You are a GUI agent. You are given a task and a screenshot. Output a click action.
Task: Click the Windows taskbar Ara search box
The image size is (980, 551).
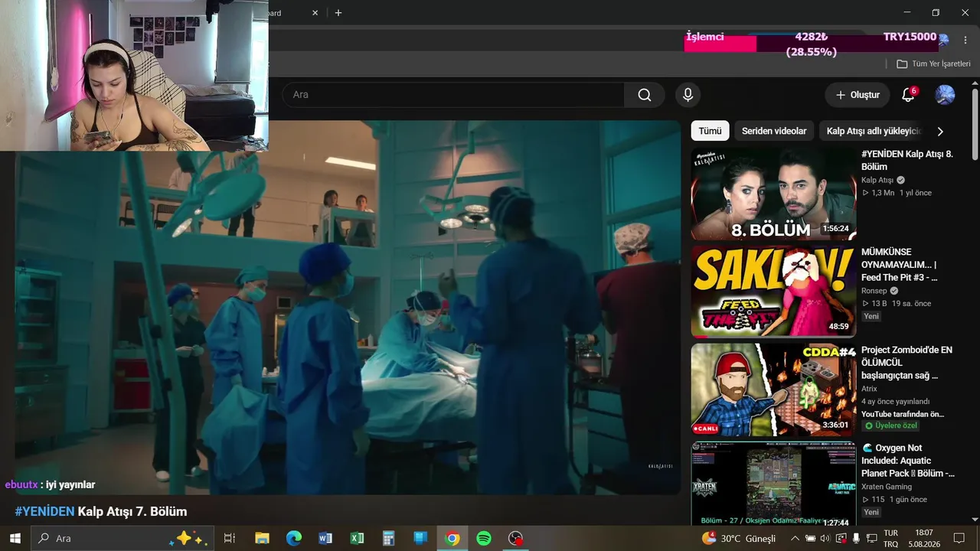121,538
